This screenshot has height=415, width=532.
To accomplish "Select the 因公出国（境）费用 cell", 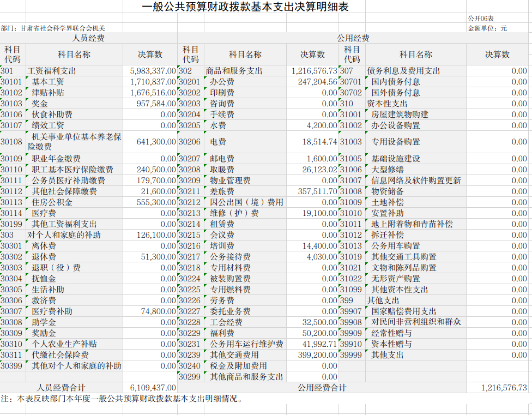I will point(245,202).
